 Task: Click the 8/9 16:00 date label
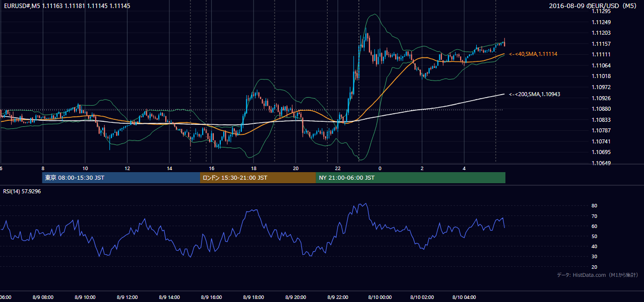coord(211,297)
